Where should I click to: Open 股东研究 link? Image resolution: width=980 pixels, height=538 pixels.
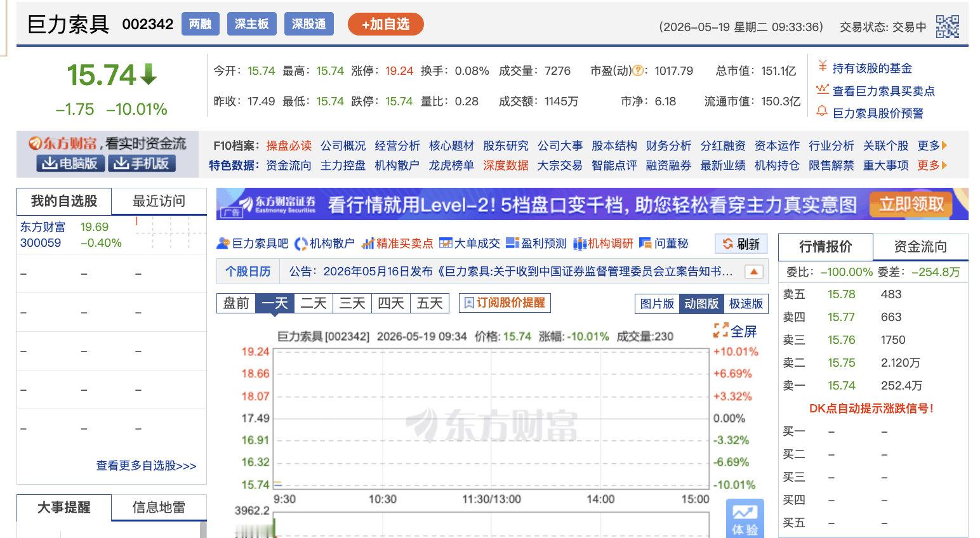pos(506,146)
